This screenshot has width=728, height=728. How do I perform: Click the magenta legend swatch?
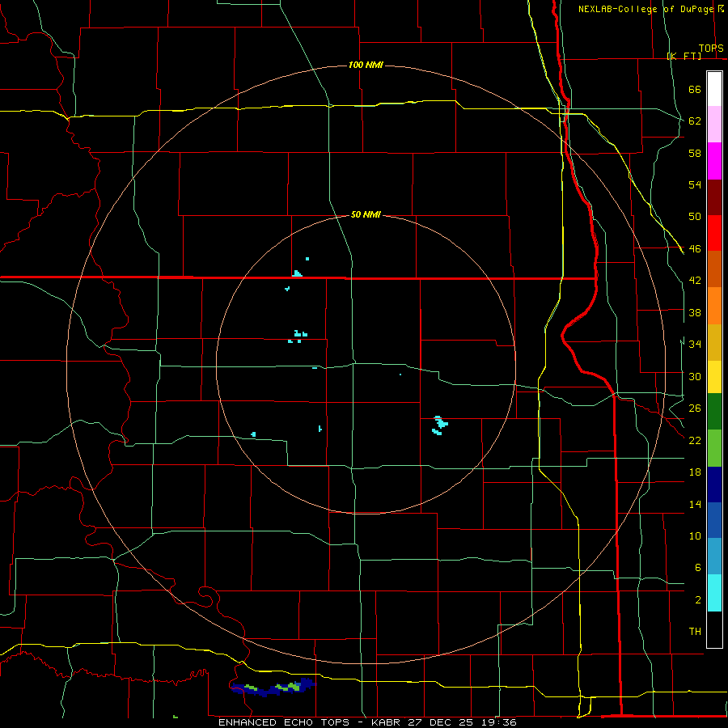[714, 161]
